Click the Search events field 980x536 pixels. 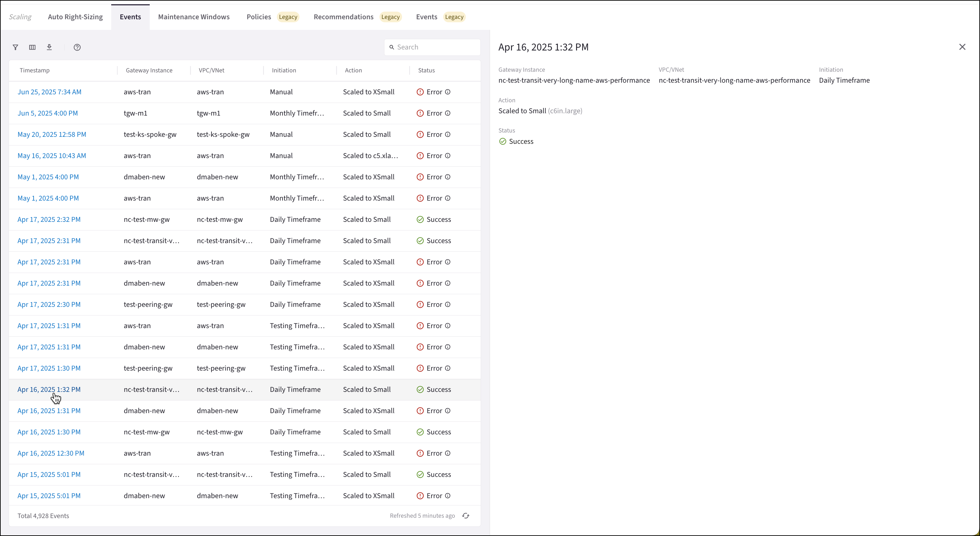click(436, 47)
